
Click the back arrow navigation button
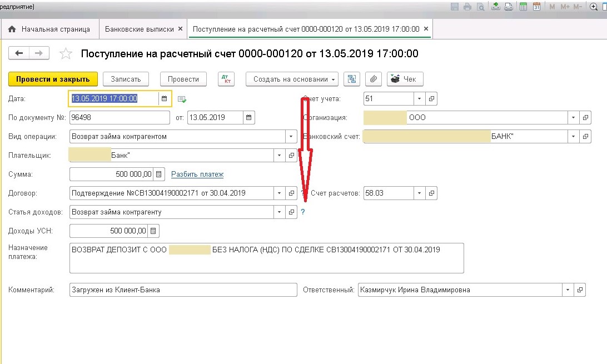pos(19,53)
